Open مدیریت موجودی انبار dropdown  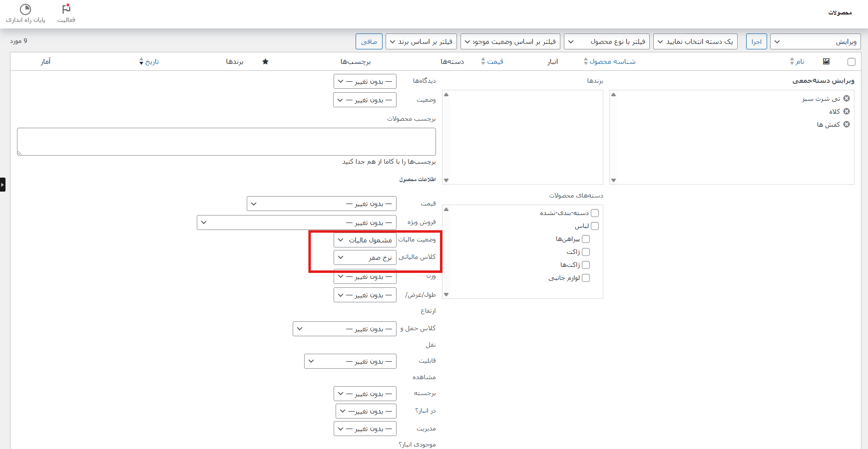click(365, 429)
